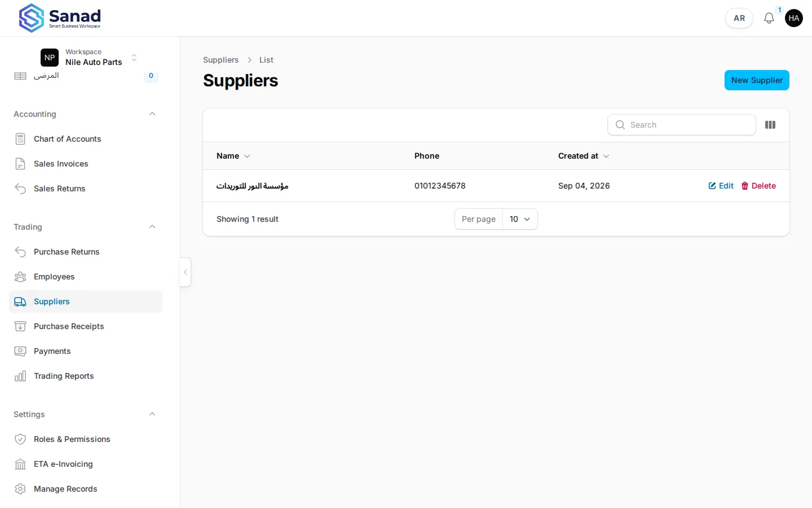Click the Suppliers truck icon
Viewport: 812px width, 508px height.
20,301
